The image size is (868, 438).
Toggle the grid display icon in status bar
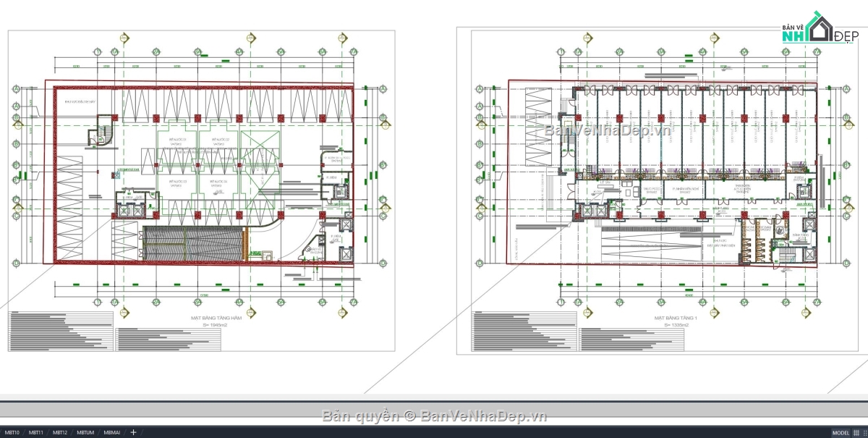[x=856, y=433]
